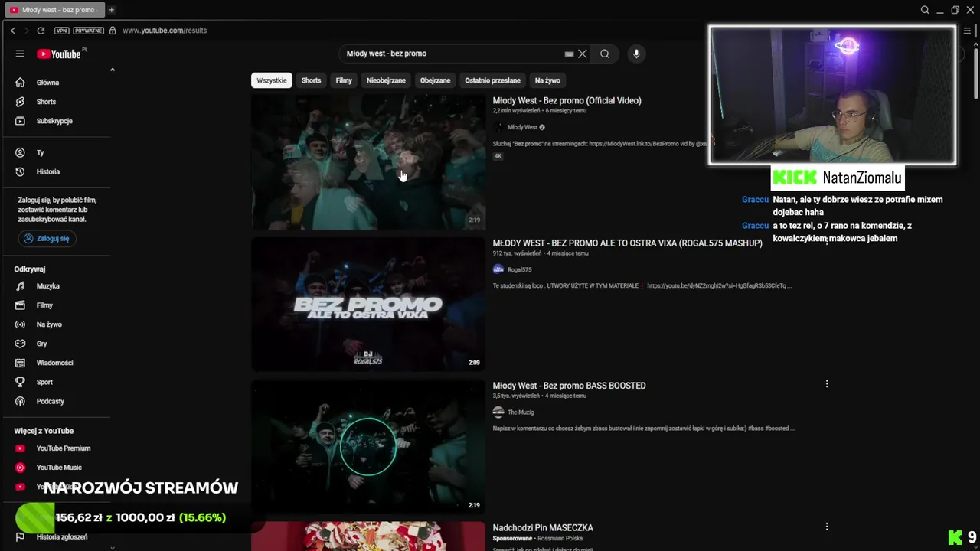This screenshot has width=980, height=551.
Task: Click the browser forward arrow
Action: (26, 31)
